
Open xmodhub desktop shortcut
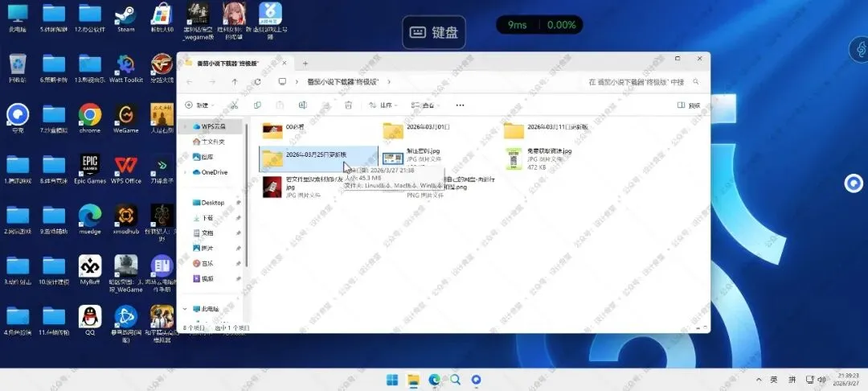coord(125,219)
